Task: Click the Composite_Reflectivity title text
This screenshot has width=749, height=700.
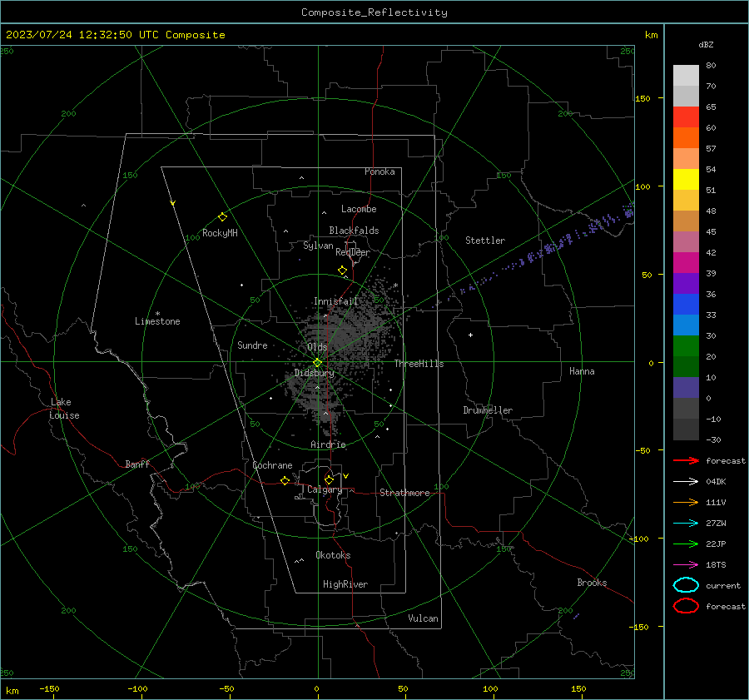Action: (374, 12)
